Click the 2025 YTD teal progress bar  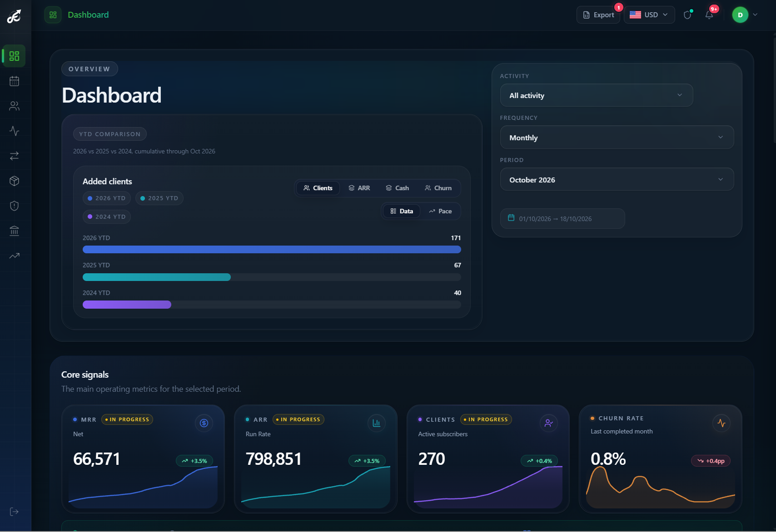coord(157,277)
